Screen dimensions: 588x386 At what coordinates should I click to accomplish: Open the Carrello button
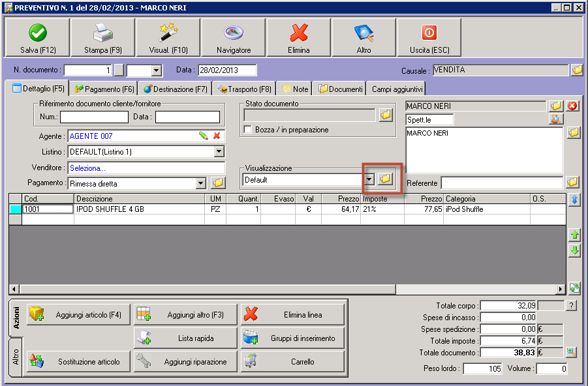[292, 361]
